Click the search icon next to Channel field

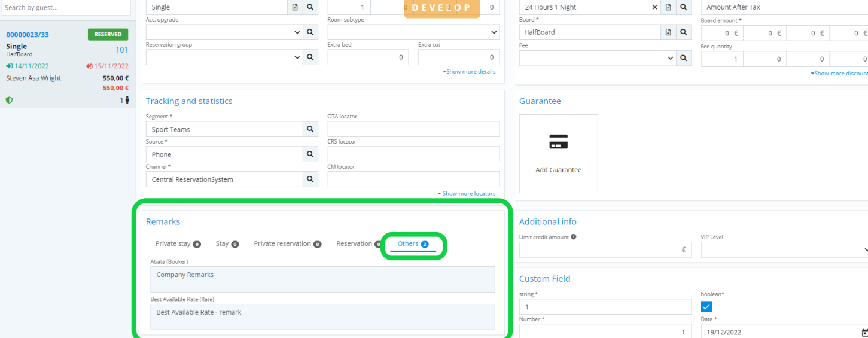310,179
